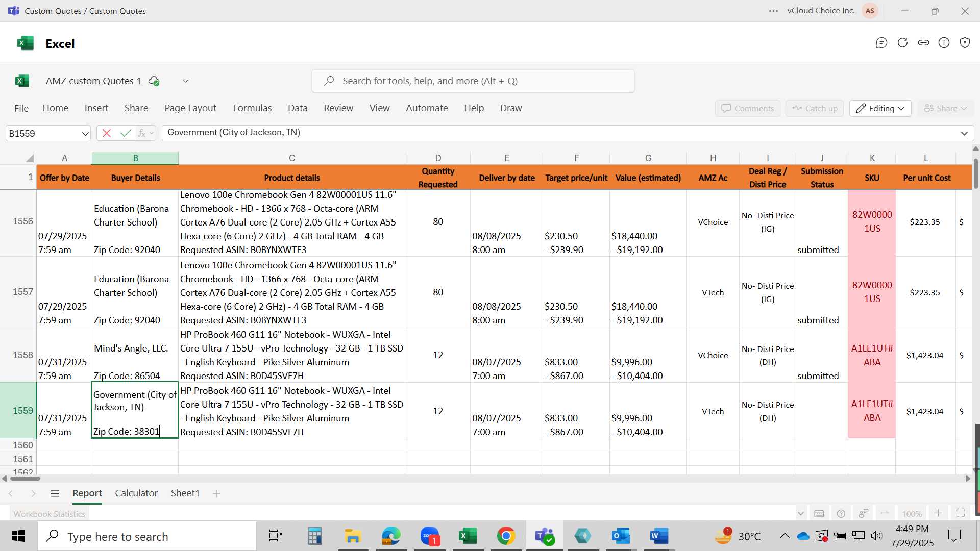Open the Windows Start menu
The width and height of the screenshot is (980, 551).
[x=18, y=536]
